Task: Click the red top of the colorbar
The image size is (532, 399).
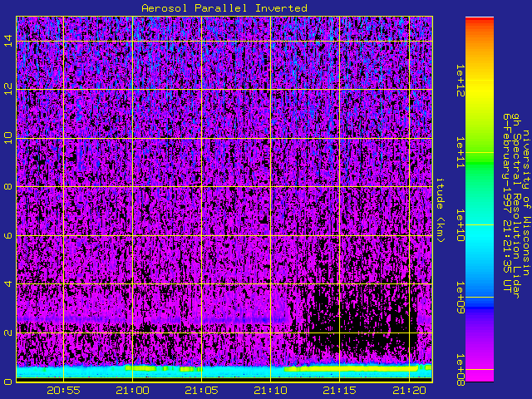Action: [x=480, y=21]
